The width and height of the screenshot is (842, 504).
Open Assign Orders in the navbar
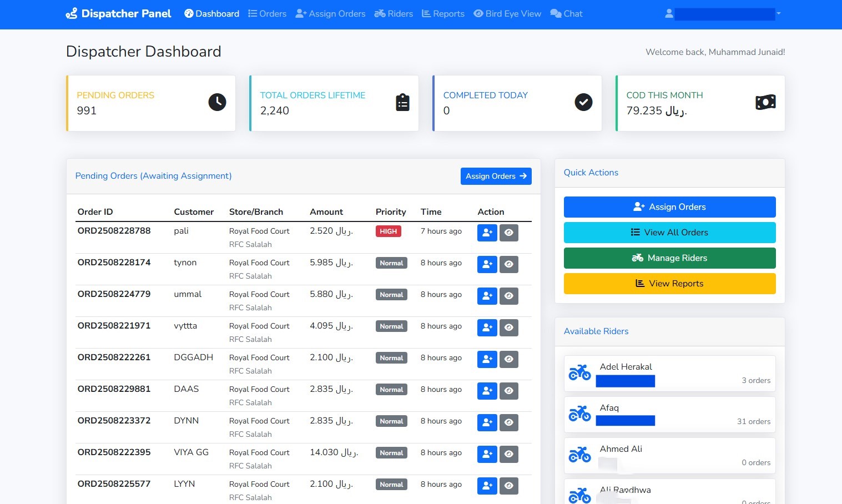click(x=330, y=14)
